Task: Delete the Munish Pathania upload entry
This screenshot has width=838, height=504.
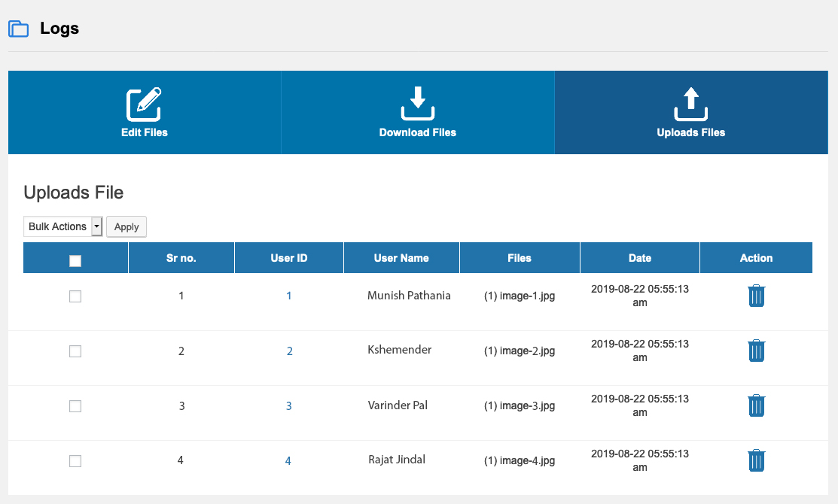Action: (x=756, y=296)
